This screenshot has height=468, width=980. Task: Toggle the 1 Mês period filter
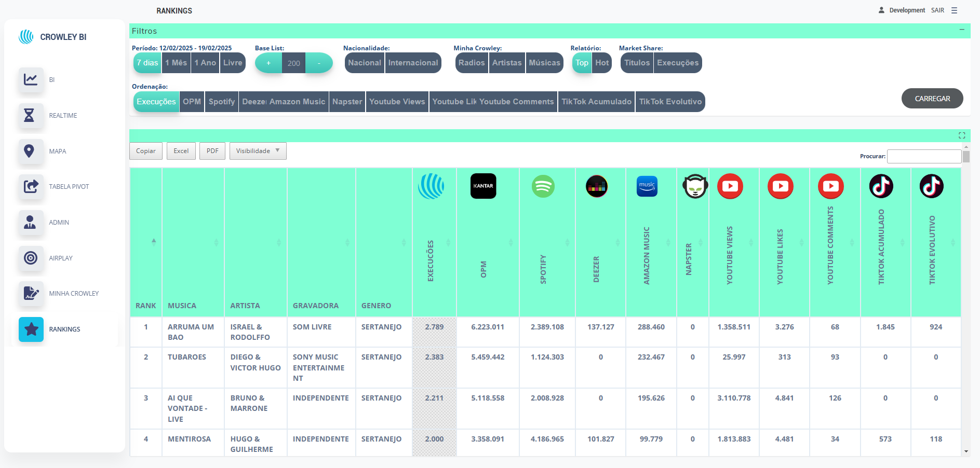[x=176, y=63]
